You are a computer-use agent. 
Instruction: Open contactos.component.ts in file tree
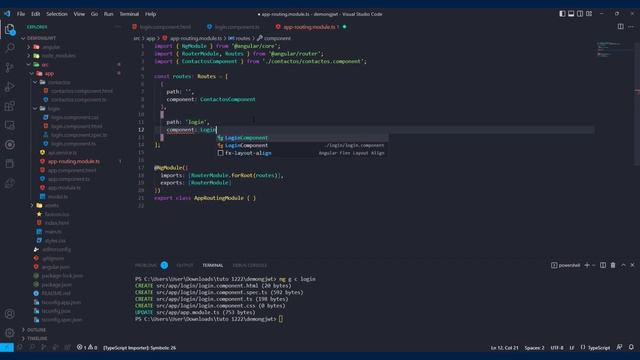tap(78, 100)
